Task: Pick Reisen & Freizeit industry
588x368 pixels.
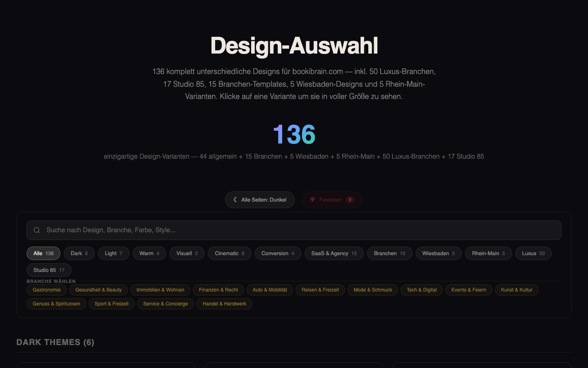Action: click(x=320, y=290)
